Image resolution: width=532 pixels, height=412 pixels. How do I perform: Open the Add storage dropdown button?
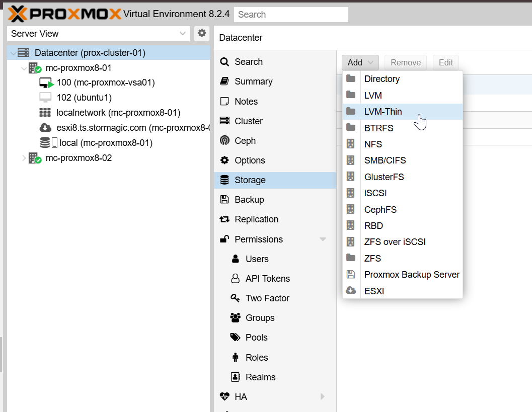(360, 63)
